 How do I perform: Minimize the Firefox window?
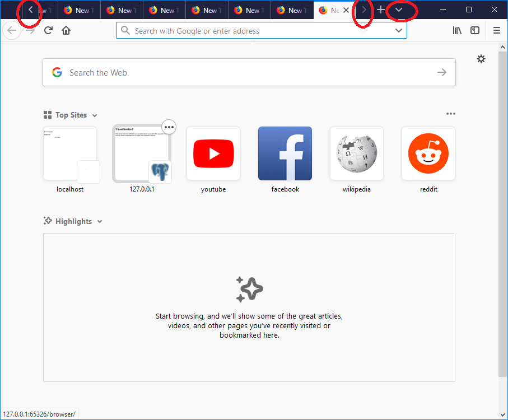click(x=443, y=10)
